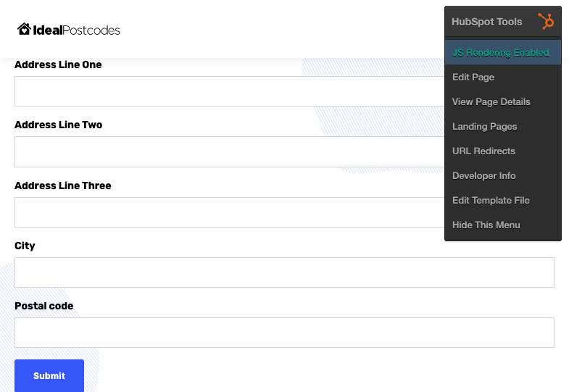The image size is (569, 392).
Task: Toggle the JS Rendering Enabled option
Action: (x=500, y=53)
